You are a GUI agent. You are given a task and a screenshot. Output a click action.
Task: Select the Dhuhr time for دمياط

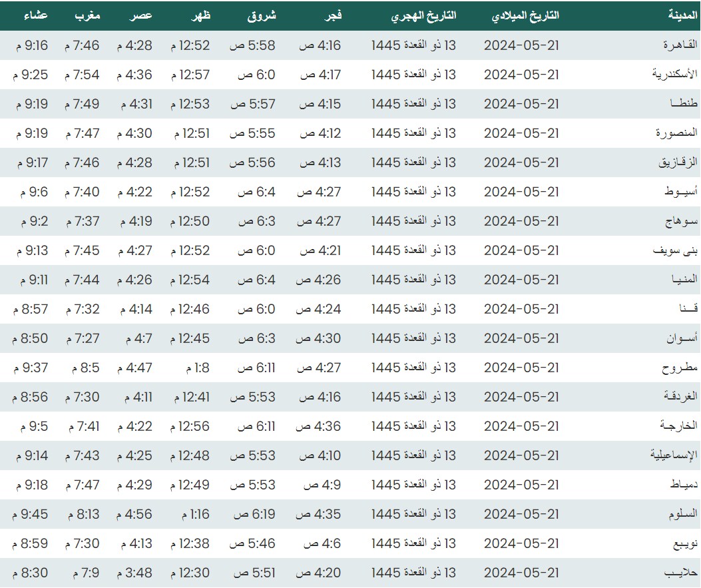tap(190, 485)
